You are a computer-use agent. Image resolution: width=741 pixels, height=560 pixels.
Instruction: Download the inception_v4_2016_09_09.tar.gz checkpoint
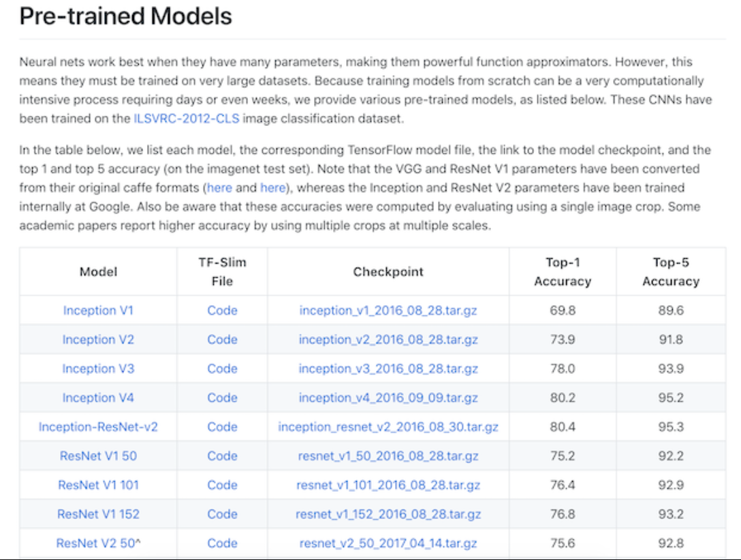pos(388,398)
